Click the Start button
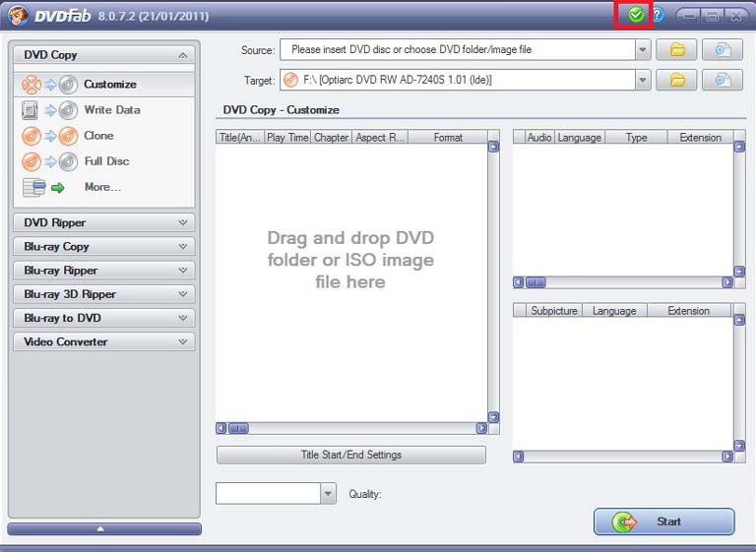Viewport: 756px width, 552px height. point(663,521)
